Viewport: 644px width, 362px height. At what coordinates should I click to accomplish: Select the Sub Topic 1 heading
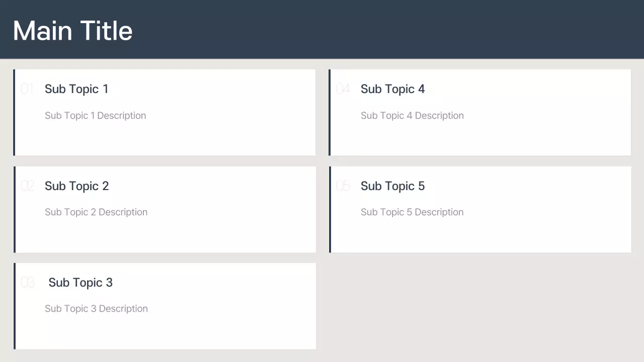pos(76,89)
